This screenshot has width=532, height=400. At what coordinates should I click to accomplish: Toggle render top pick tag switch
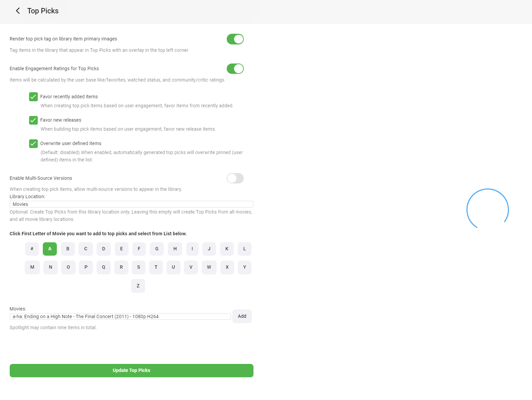235,39
